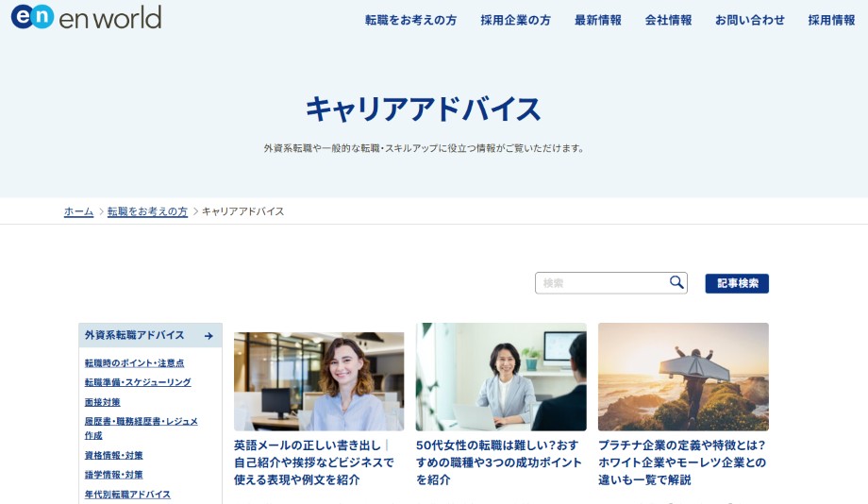Click arrow beside 外資系転職アドバイス heading
868x504 pixels.
pos(209,336)
